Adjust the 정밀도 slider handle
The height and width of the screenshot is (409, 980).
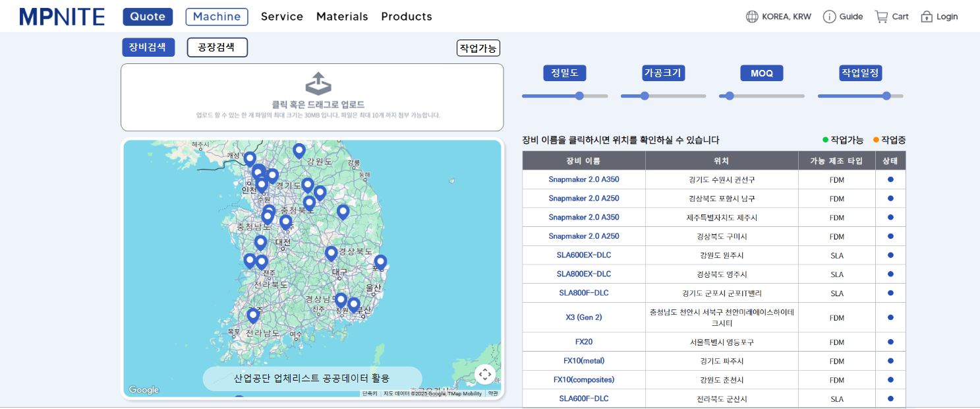coord(579,96)
